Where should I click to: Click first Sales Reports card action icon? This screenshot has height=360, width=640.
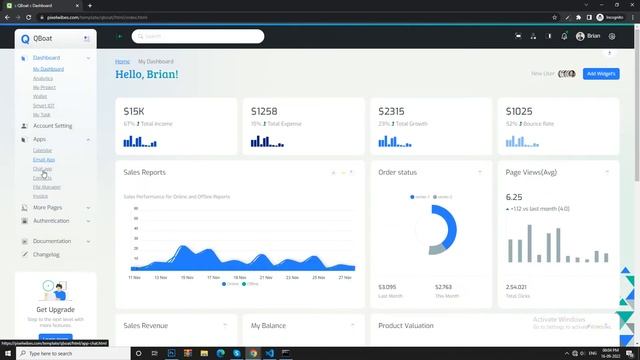333,173
